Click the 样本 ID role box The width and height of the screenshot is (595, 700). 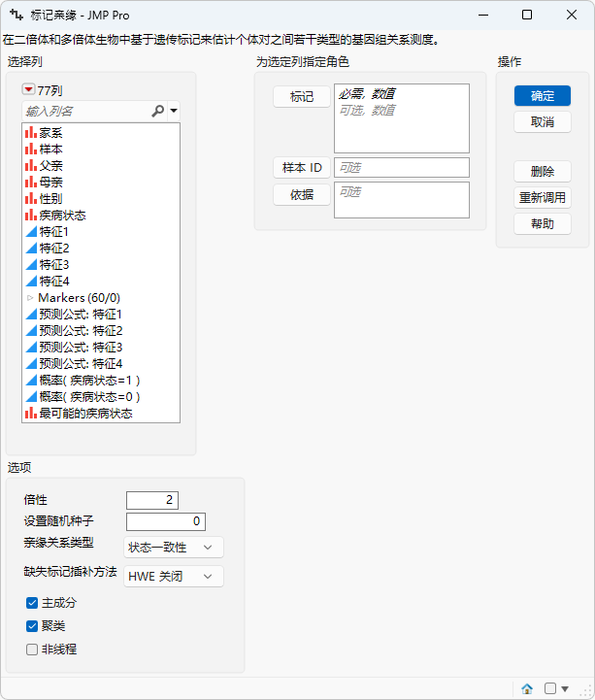pyautogui.click(x=402, y=167)
